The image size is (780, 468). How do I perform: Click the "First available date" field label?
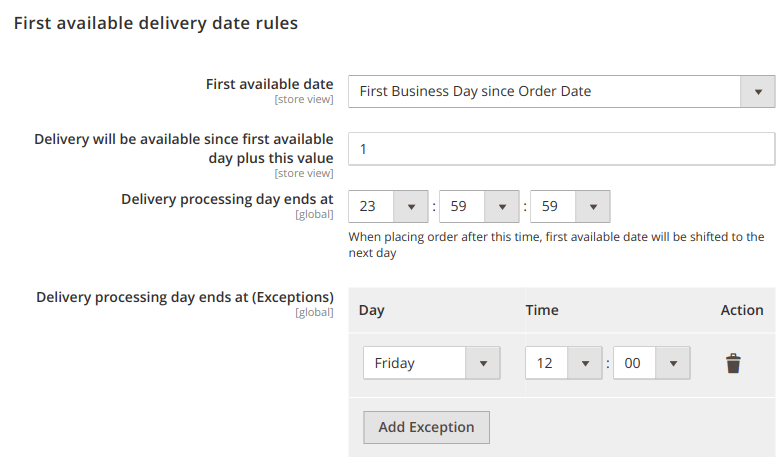(x=269, y=84)
